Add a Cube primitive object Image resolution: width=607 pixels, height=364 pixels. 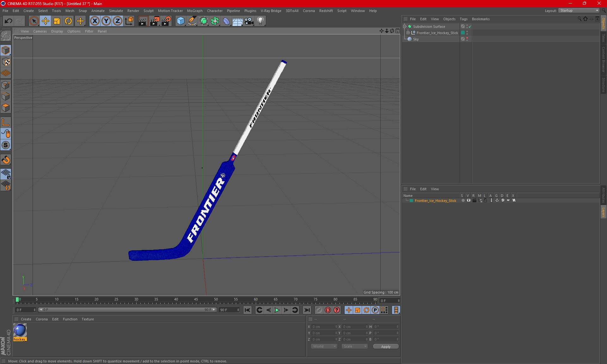(181, 21)
